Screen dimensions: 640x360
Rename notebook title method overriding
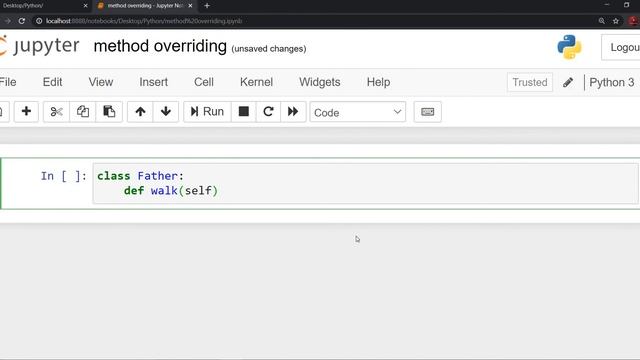click(160, 46)
